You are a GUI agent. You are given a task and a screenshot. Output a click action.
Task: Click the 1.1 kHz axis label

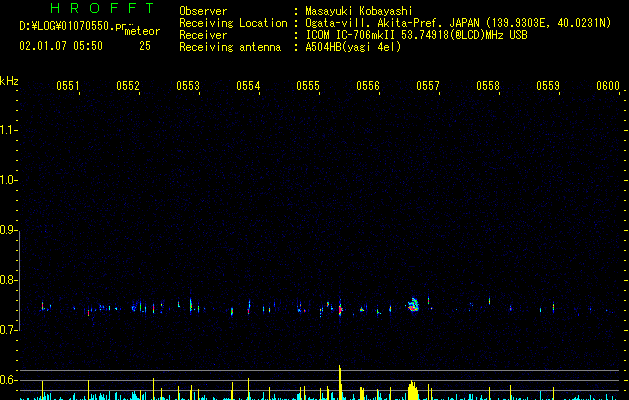pos(8,130)
